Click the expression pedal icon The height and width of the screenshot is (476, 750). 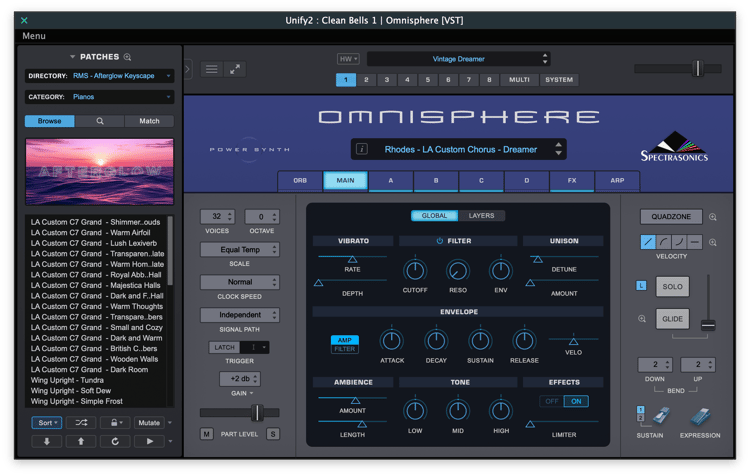click(700, 417)
